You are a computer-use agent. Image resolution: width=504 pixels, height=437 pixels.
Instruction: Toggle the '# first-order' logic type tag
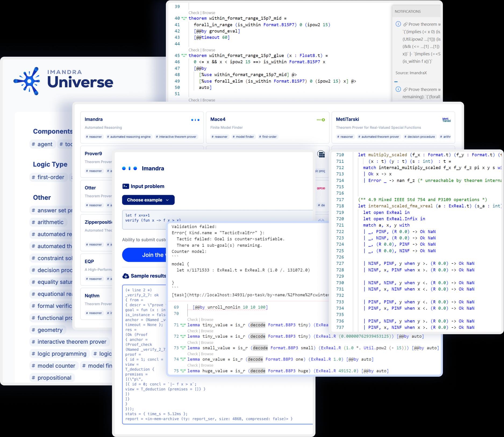tap(48, 177)
